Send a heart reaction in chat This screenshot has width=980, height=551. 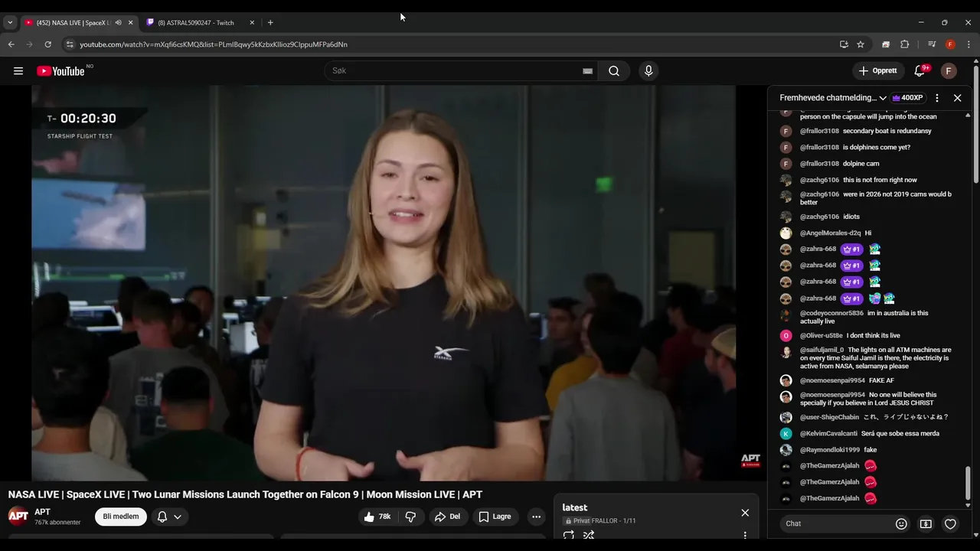pos(950,523)
